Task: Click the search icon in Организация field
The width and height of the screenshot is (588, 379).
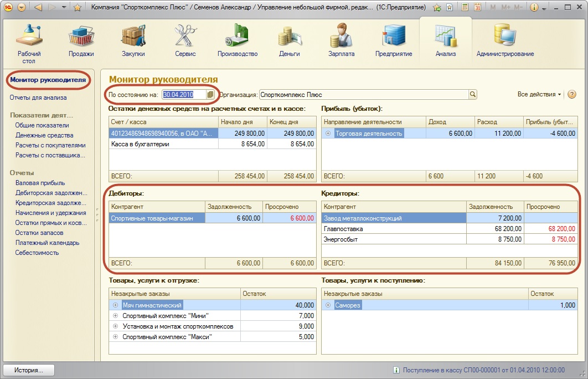Action: pyautogui.click(x=473, y=95)
